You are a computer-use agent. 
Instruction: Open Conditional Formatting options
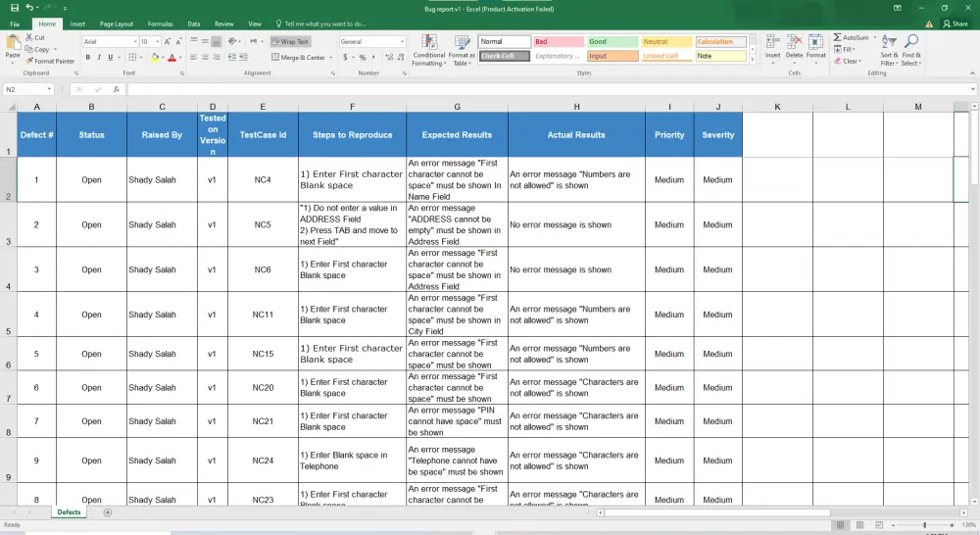coord(428,49)
